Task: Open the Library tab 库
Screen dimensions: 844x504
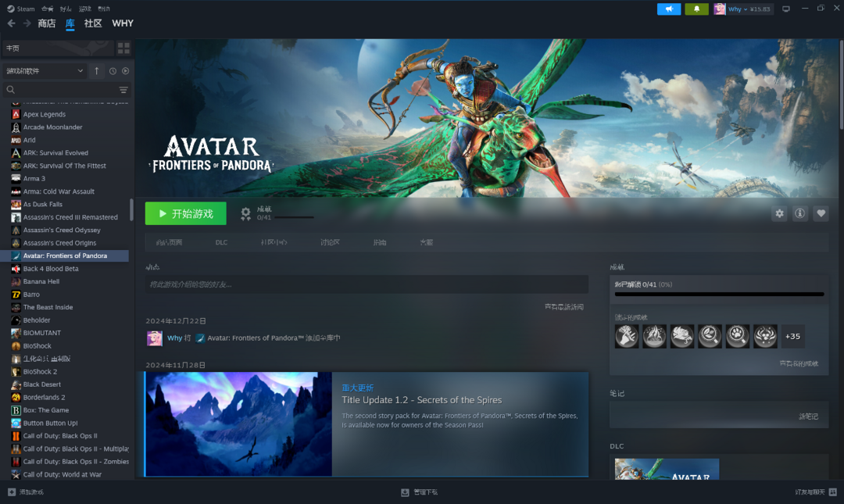Action: [x=70, y=23]
